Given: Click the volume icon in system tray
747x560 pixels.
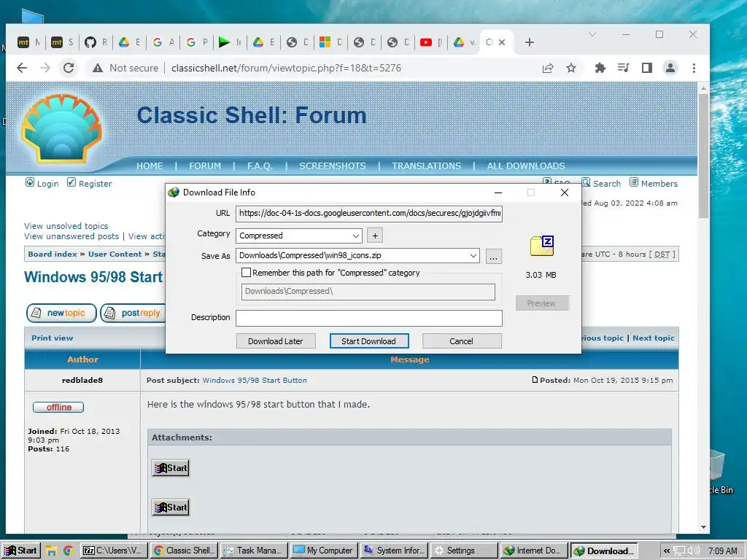Looking at the screenshot, I should coord(694,551).
